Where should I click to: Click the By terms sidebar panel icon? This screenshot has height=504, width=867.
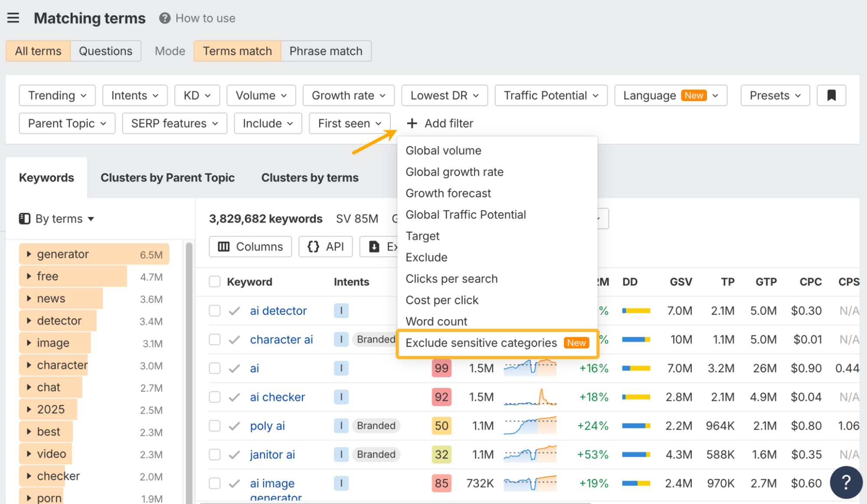[25, 219]
